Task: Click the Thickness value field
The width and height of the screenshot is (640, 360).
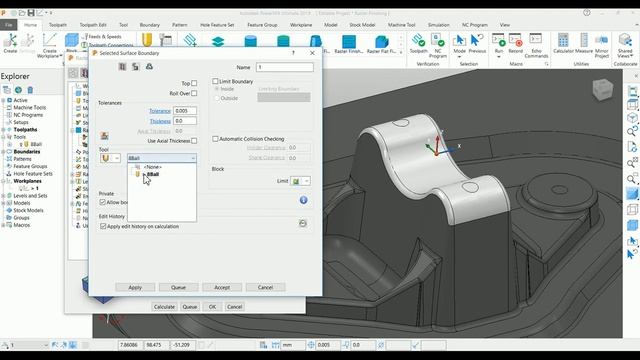Action: tap(185, 121)
